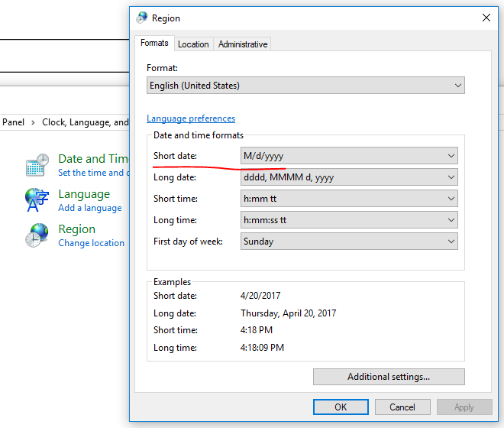
Task: Open the Short time format dropdown
Action: click(x=349, y=199)
